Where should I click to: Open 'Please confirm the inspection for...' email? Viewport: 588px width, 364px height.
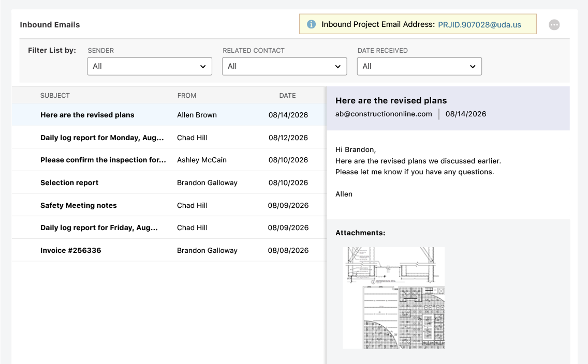[x=169, y=160]
